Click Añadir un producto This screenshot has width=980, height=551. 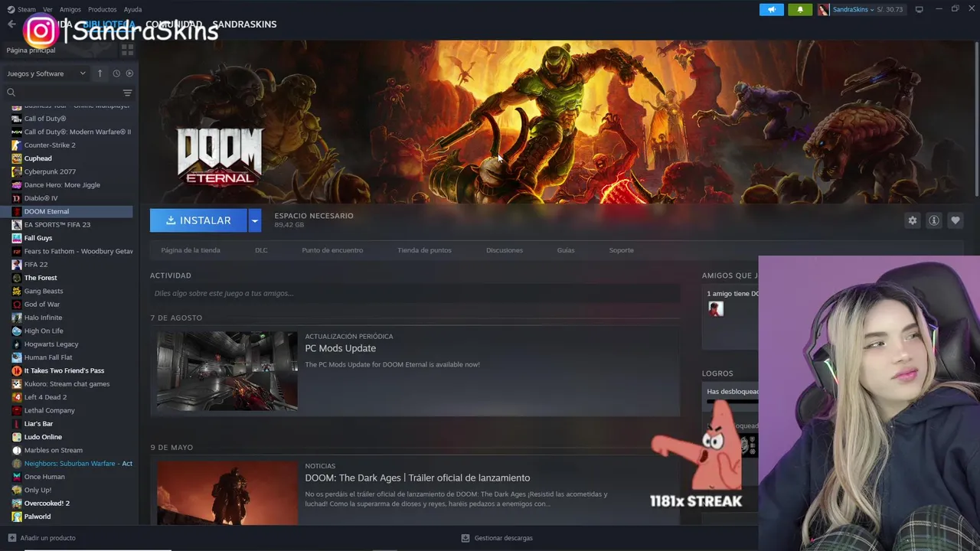(41, 538)
